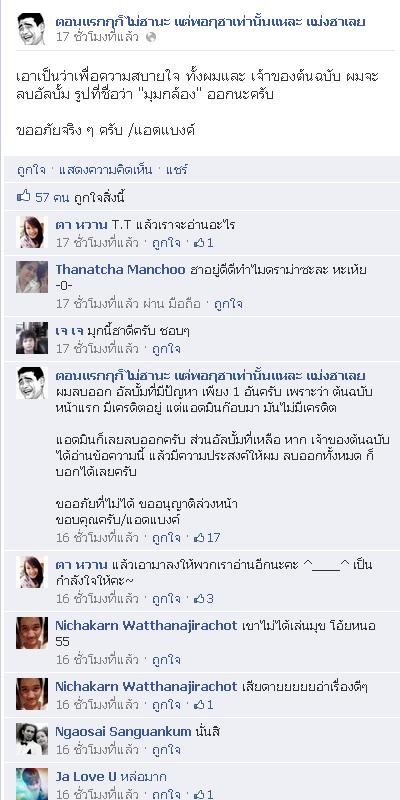Open Thanatcha Manchoo's profile picture
Image resolution: width=400 pixels, height=800 pixels.
[x=32, y=277]
